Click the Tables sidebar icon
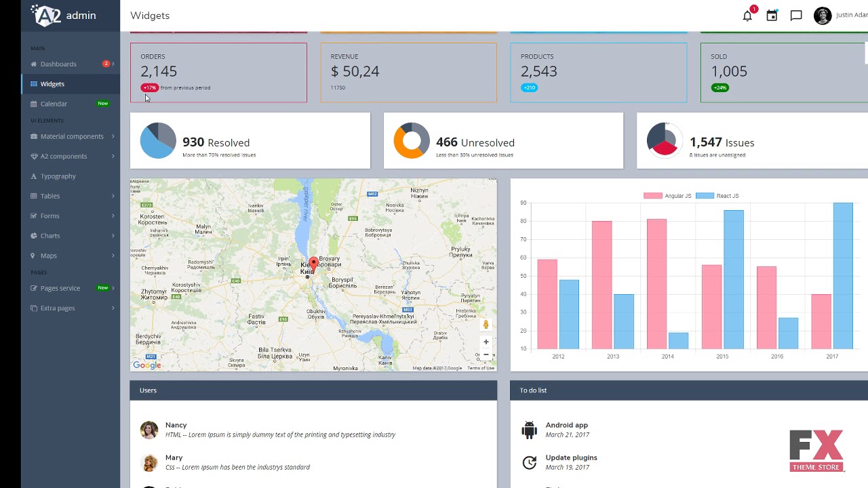 (x=34, y=196)
